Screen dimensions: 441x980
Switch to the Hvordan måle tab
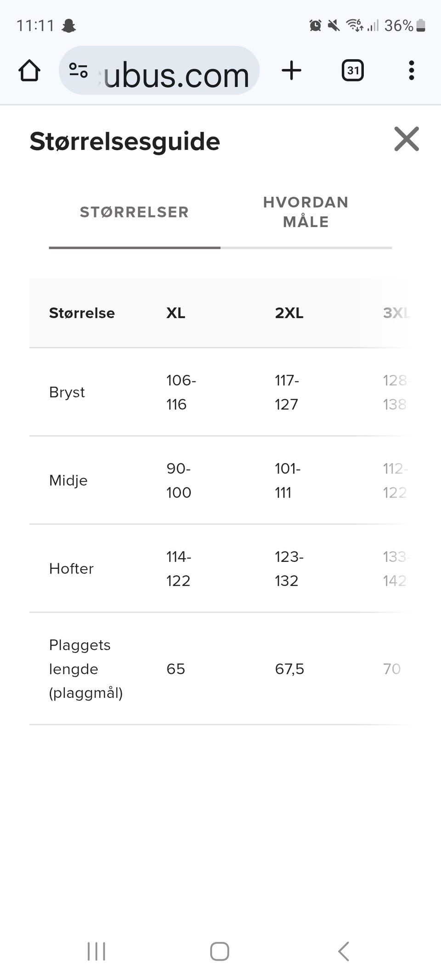[x=305, y=212]
